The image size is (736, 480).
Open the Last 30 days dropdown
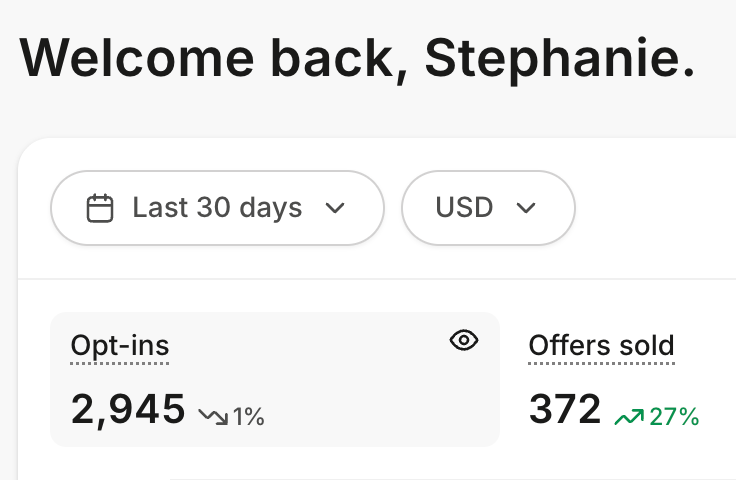tap(217, 208)
